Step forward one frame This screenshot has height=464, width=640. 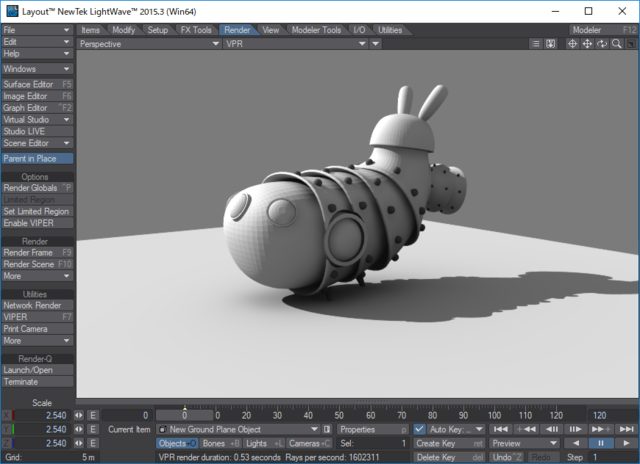[576, 429]
